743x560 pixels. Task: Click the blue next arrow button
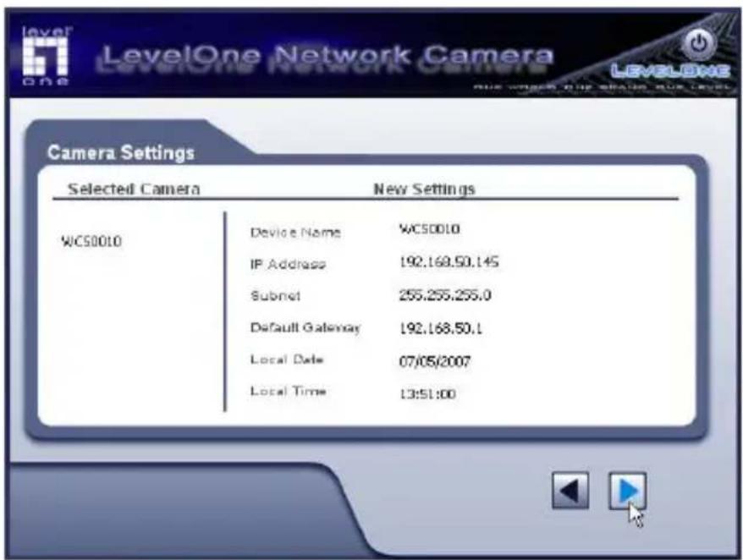pos(627,491)
